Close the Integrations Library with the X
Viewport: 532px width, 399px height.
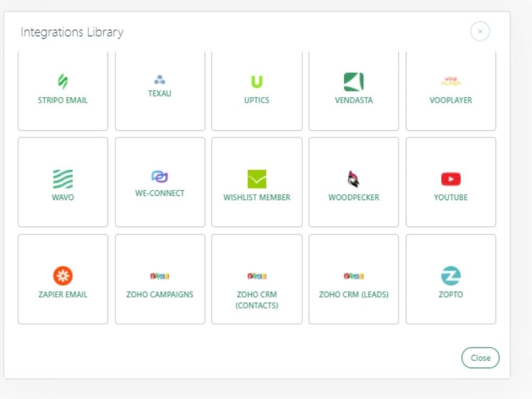tap(480, 31)
